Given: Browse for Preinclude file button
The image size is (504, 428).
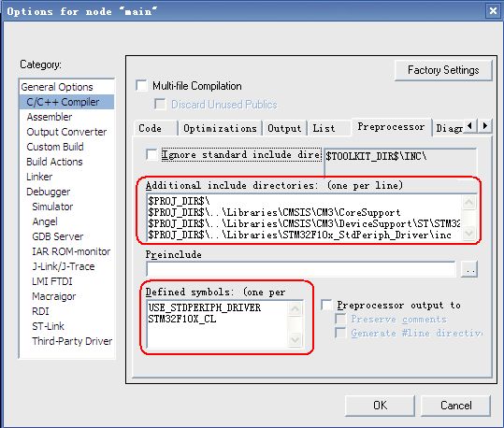Looking at the screenshot, I should pyautogui.click(x=469, y=269).
